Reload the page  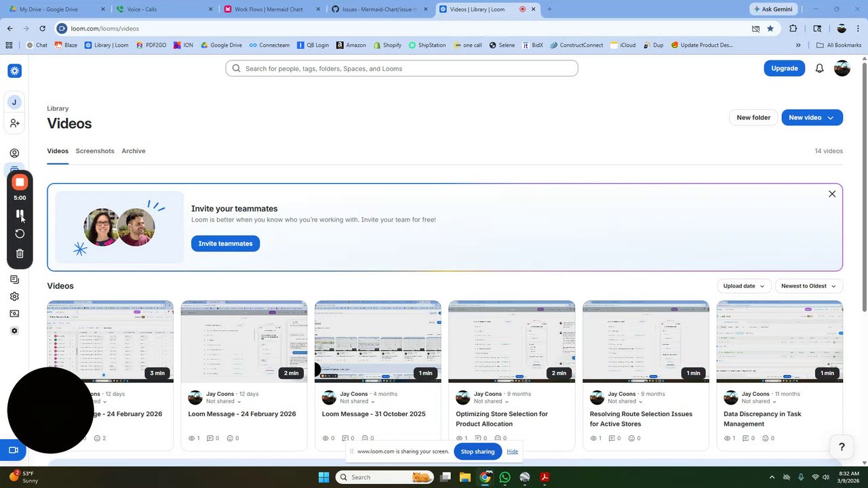pos(42,28)
